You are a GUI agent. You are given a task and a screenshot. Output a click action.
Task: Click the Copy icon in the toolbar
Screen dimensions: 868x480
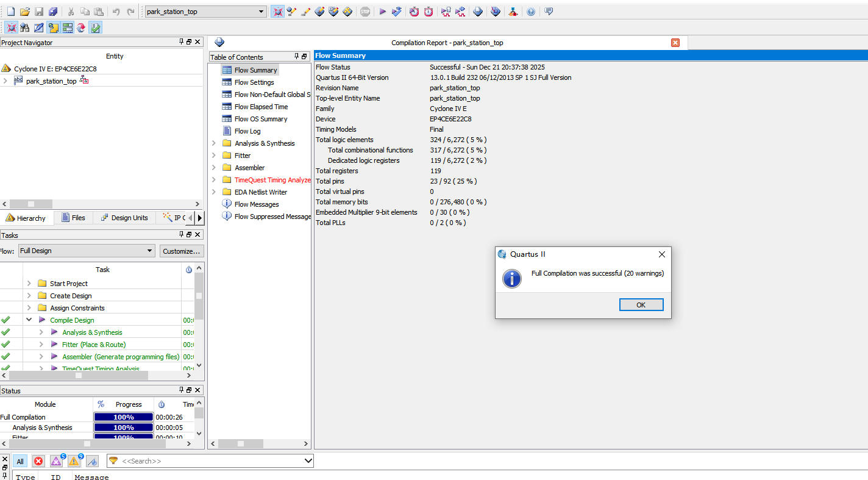(85, 12)
